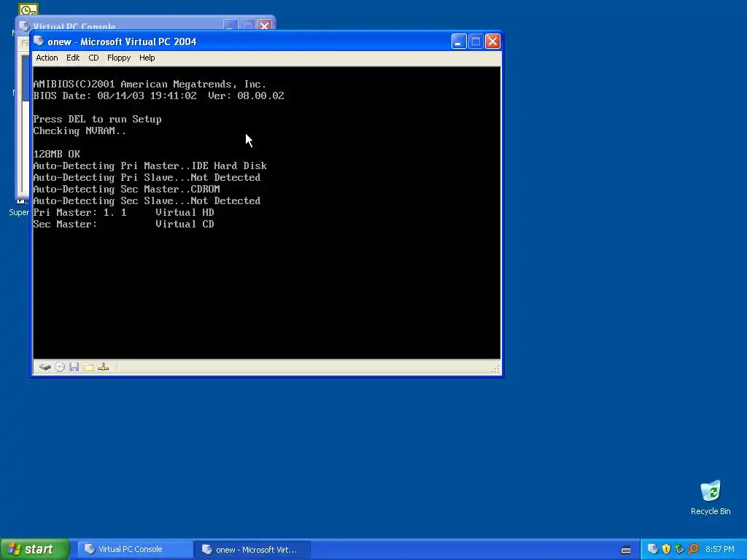Screen dimensions: 747x560
Task: Open the CD menu
Action: 93,58
